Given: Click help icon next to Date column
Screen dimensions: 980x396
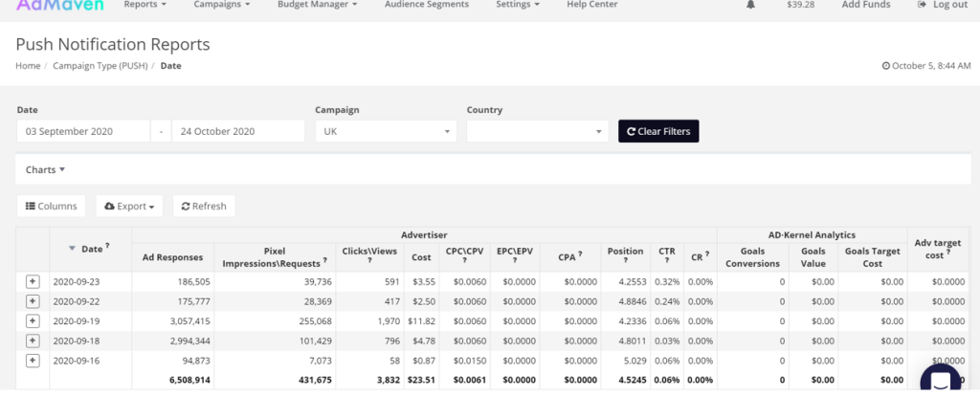Looking at the screenshot, I should 107,246.
